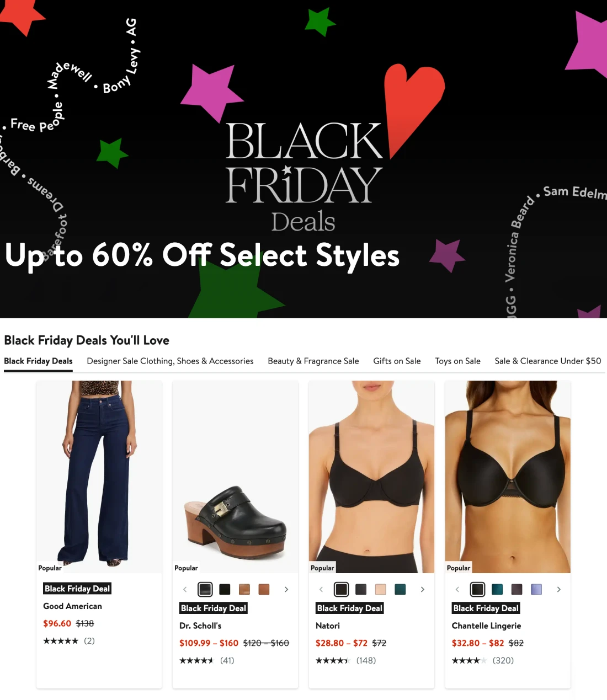The height and width of the screenshot is (700, 607).
Task: Show previous Chantelle Lingerie color swatches
Action: pos(457,590)
